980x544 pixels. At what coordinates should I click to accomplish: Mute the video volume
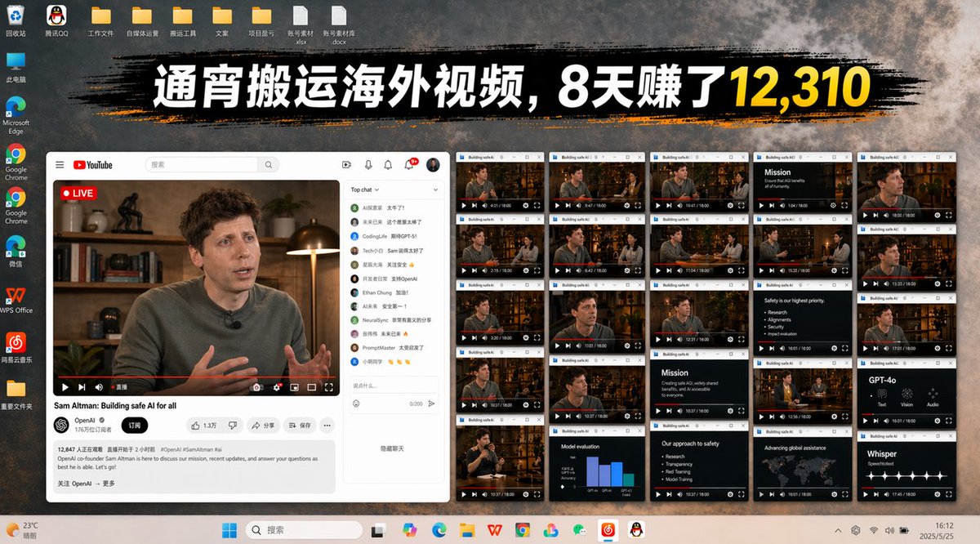pyautogui.click(x=99, y=387)
